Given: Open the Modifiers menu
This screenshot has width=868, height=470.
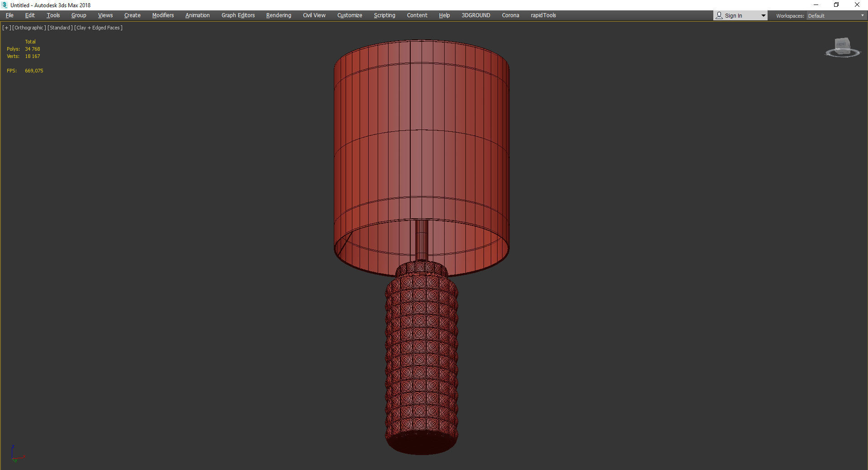Looking at the screenshot, I should [163, 15].
